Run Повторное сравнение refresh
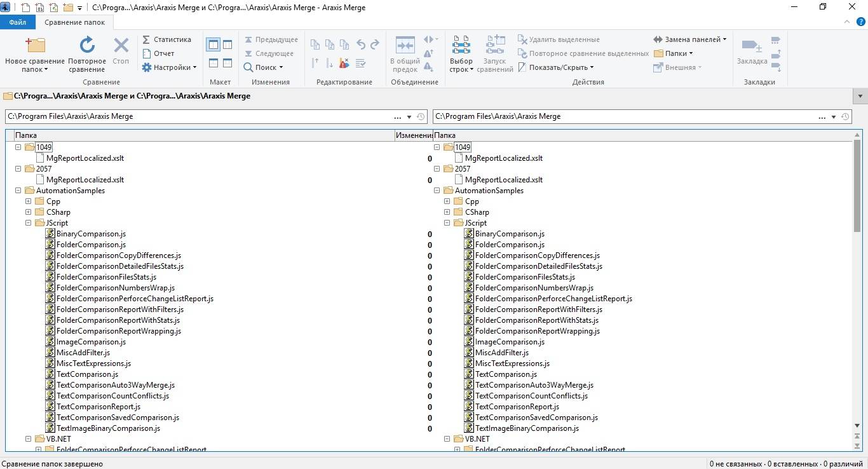Image resolution: width=868 pixels, height=469 pixels. (87, 55)
